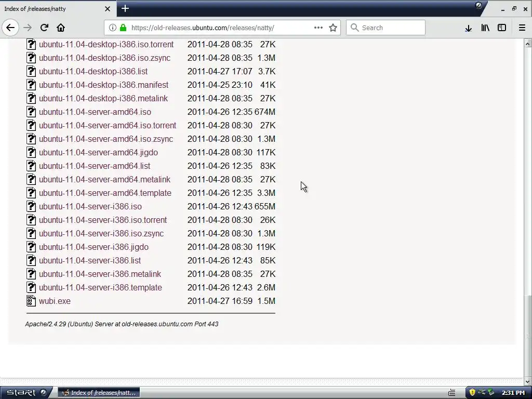Open ubuntu-11.04-server-i386.iso.zsync link
The image size is (532, 399).
pos(101,233)
